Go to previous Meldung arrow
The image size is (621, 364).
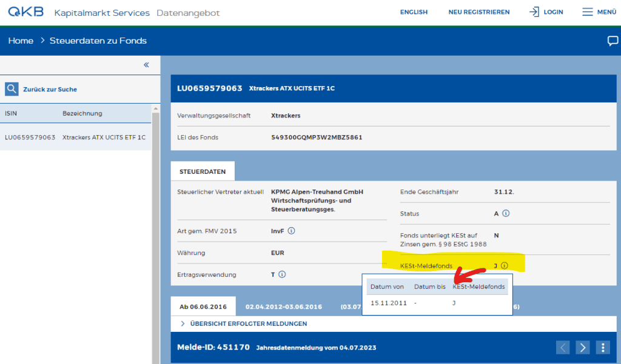tap(563, 348)
